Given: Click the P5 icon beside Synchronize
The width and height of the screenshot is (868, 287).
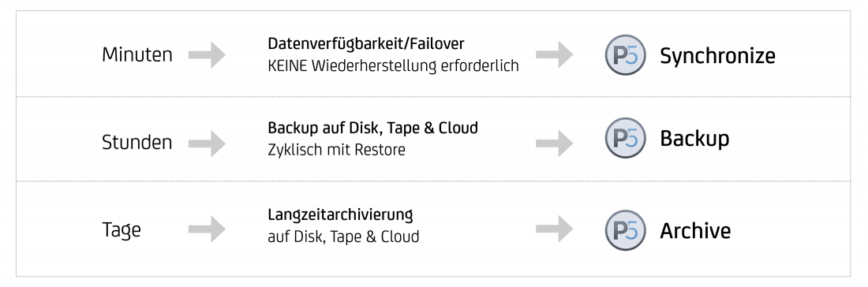Looking at the screenshot, I should 625,54.
